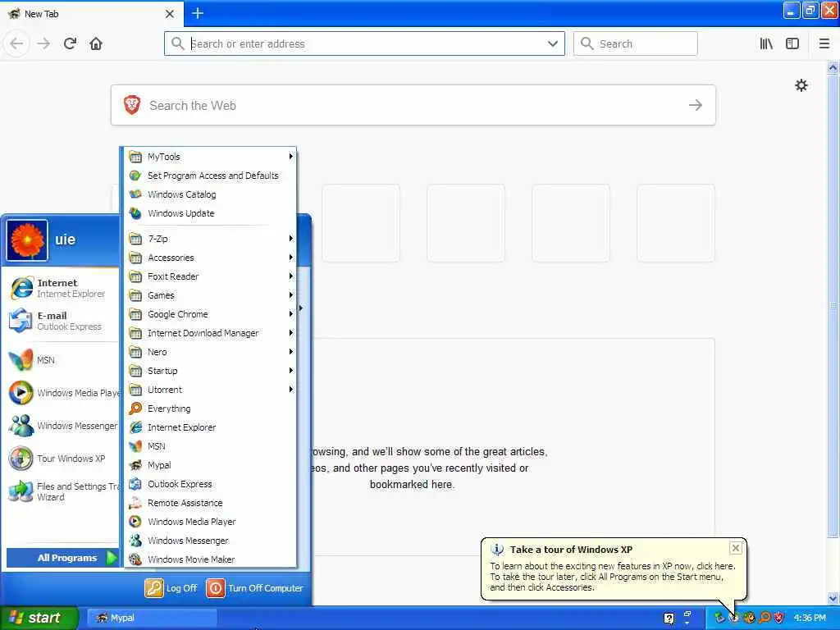
Task: Expand the Google Chrome folder
Action: [x=211, y=314]
